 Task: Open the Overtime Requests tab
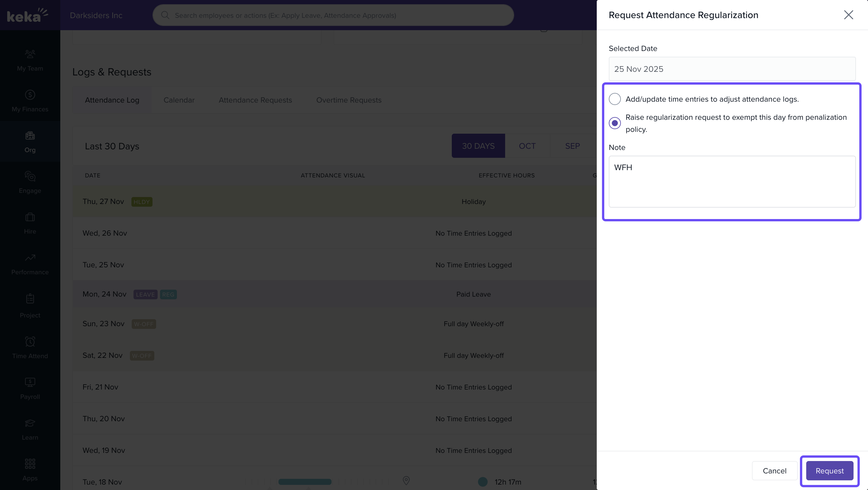click(x=348, y=100)
